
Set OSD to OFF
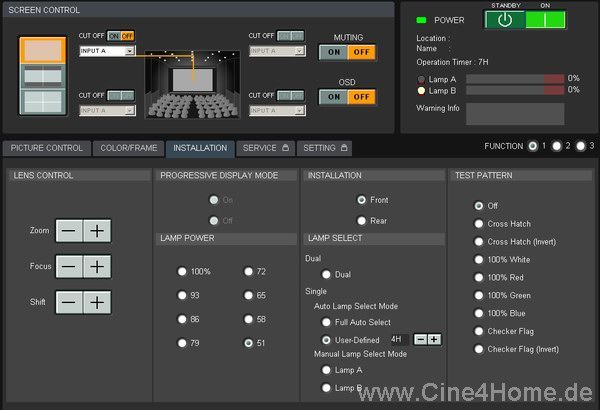[361, 97]
